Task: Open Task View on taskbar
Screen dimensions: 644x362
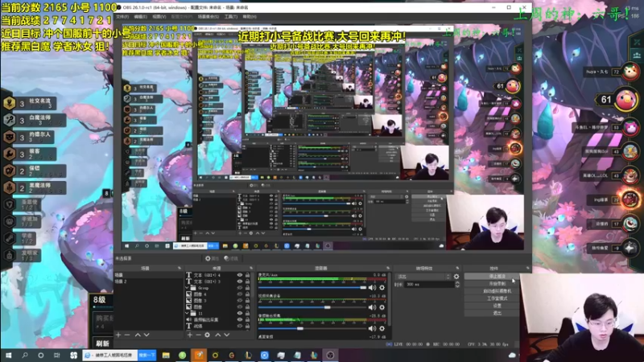Action: [56, 355]
